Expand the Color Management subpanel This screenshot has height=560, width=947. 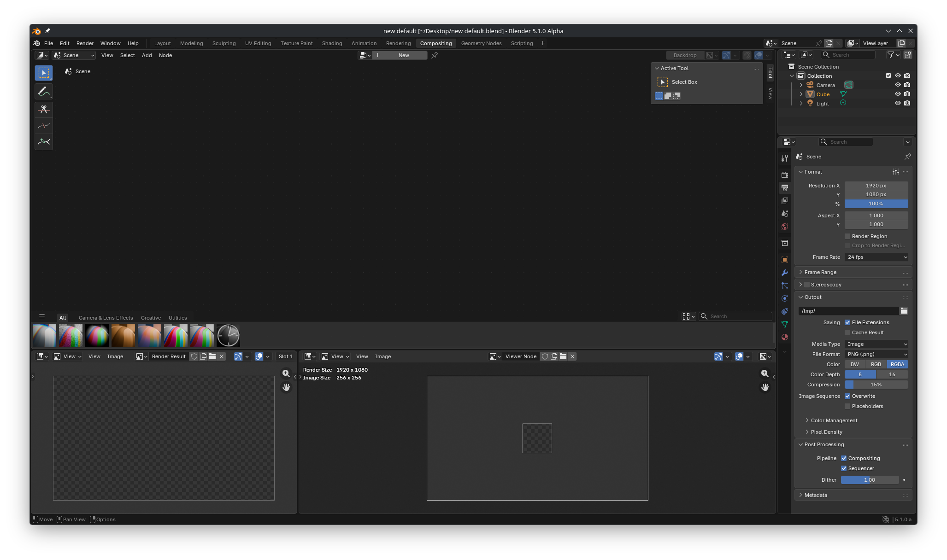[x=834, y=420]
